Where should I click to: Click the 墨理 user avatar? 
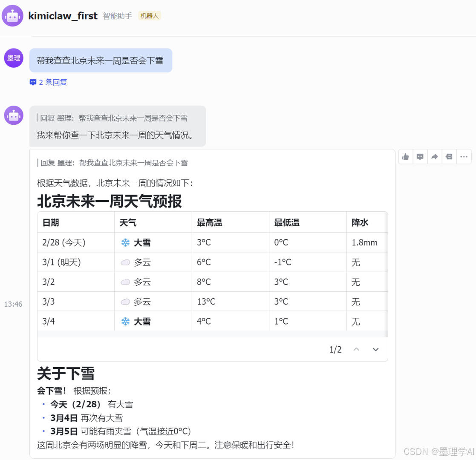pyautogui.click(x=14, y=58)
